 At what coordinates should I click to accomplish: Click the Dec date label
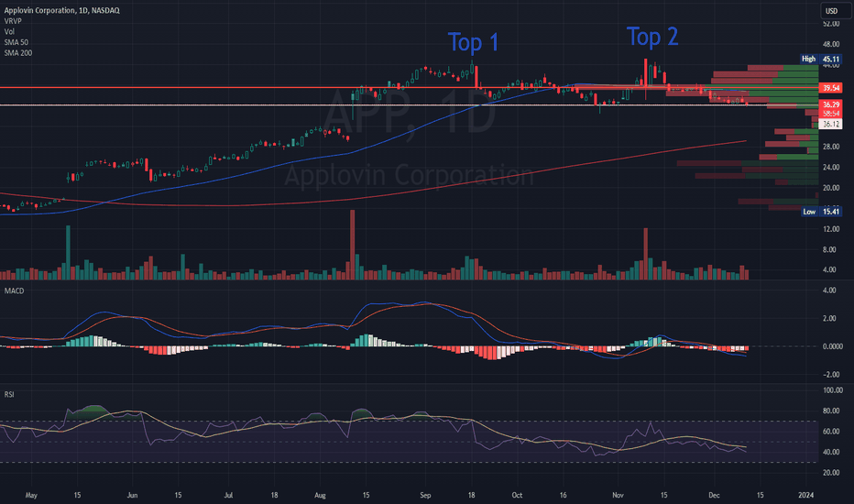pyautogui.click(x=714, y=495)
